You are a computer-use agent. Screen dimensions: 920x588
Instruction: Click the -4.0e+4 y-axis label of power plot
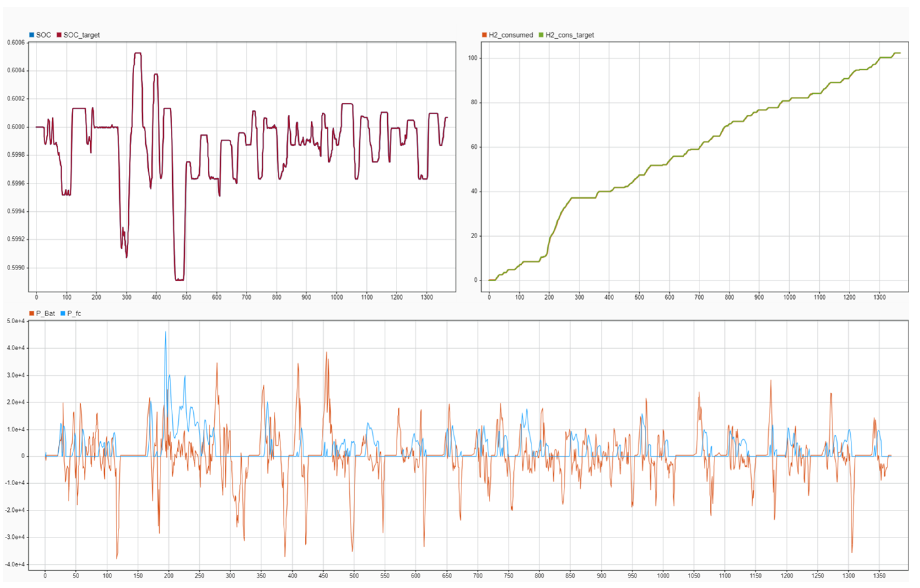tap(15, 564)
